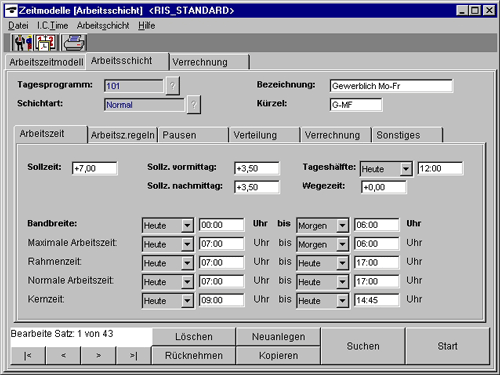
Task: Open the Sonstiges sub-tab
Action: [x=408, y=135]
